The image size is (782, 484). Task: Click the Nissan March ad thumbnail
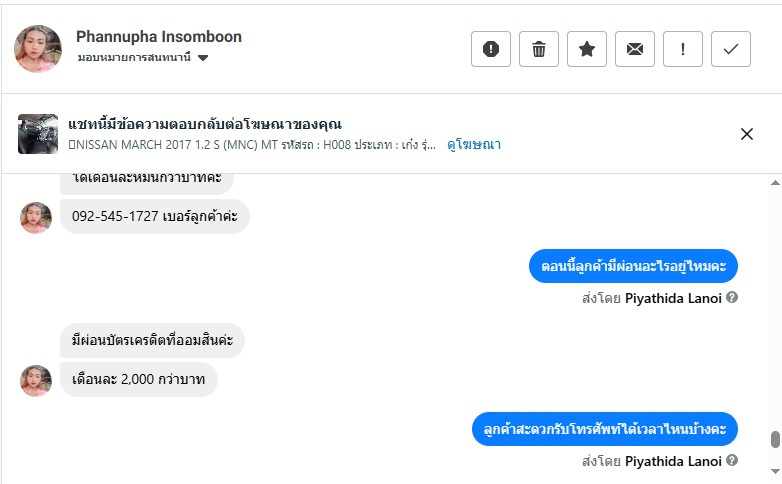coord(38,134)
